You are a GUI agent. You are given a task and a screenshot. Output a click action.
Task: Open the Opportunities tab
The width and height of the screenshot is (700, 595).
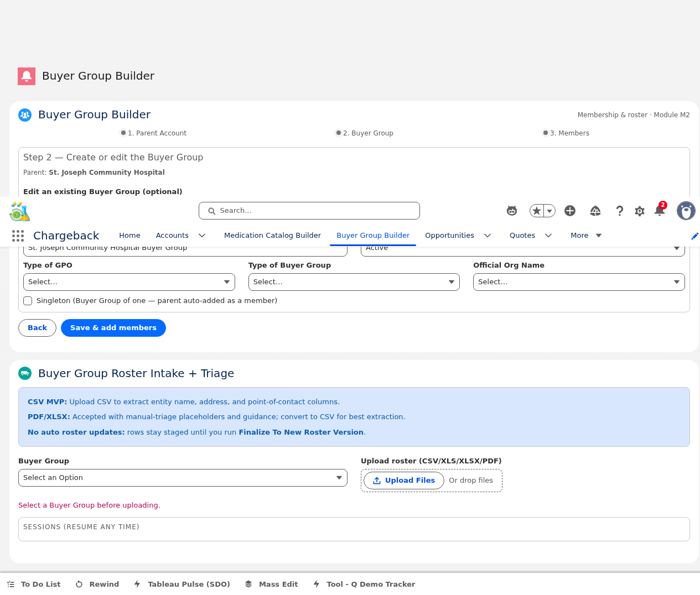(x=449, y=236)
